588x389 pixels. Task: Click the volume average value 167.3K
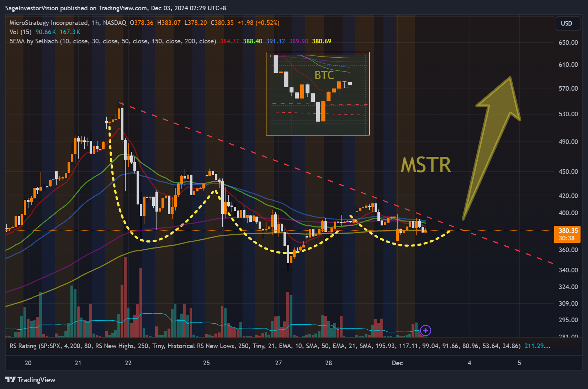pyautogui.click(x=70, y=32)
